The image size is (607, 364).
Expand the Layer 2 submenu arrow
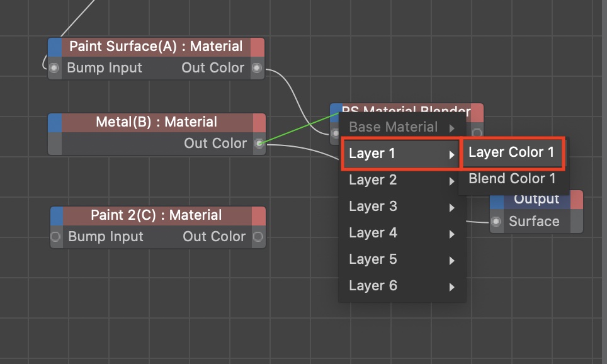pos(451,181)
